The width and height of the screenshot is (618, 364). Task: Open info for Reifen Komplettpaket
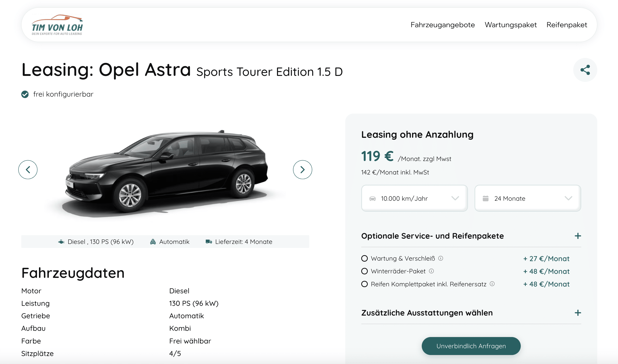point(492,284)
